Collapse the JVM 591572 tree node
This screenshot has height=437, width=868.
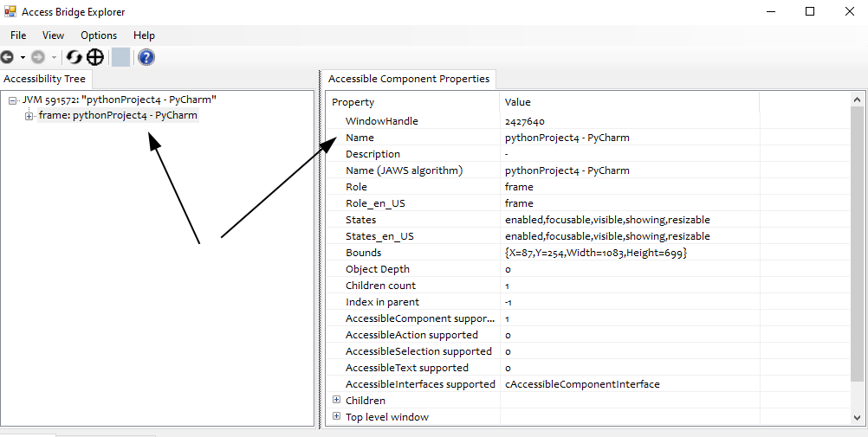click(x=13, y=100)
